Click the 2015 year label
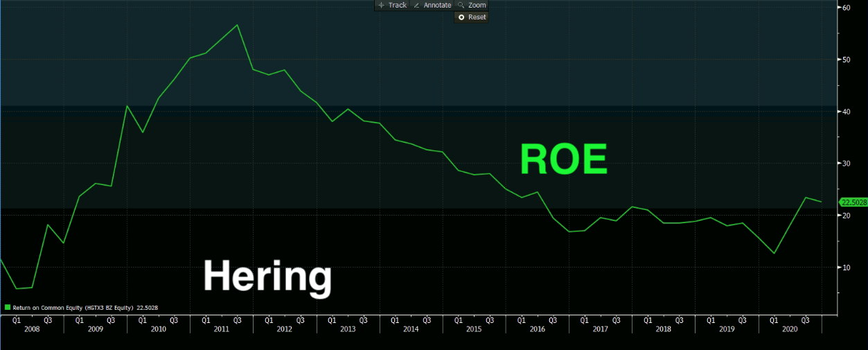The height and width of the screenshot is (350, 868). point(474,329)
